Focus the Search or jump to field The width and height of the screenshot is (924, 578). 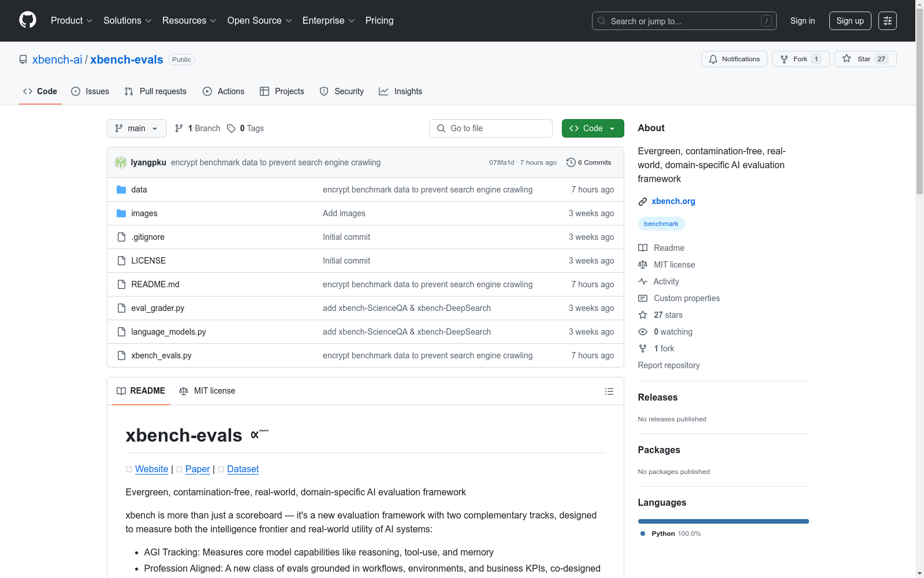click(x=684, y=21)
